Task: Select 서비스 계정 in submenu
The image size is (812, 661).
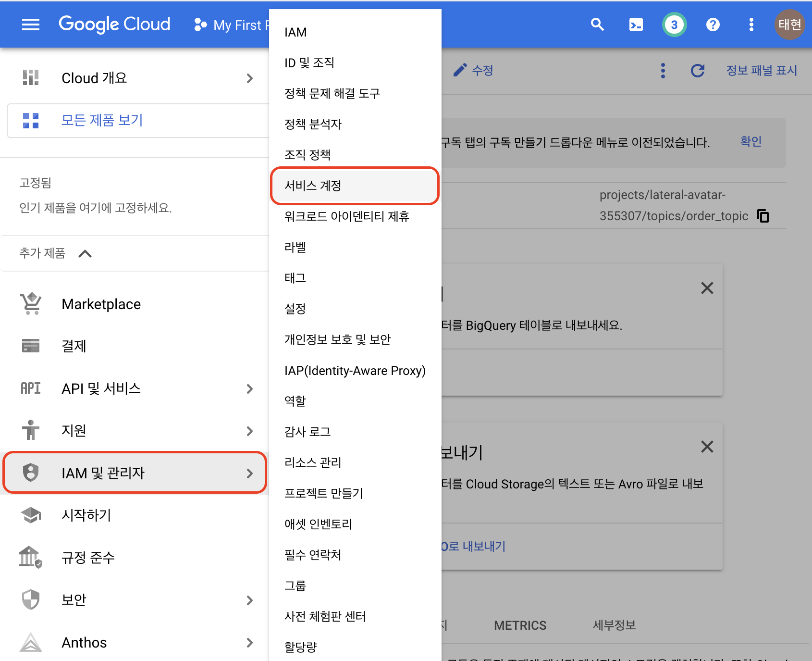Action: pos(355,186)
